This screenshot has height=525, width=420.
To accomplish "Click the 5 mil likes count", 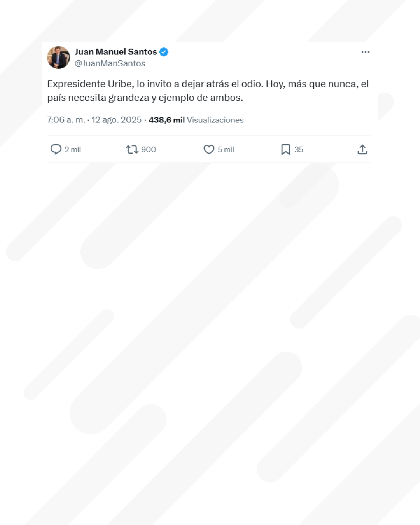I will (x=226, y=149).
